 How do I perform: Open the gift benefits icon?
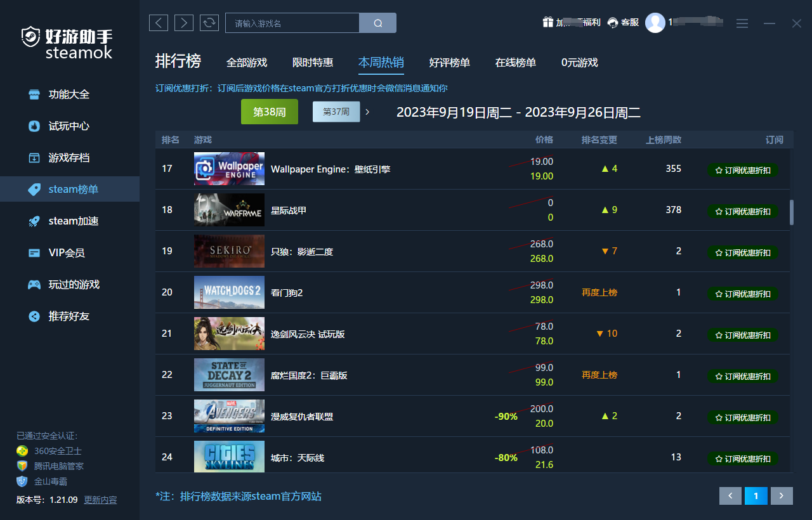coord(547,22)
